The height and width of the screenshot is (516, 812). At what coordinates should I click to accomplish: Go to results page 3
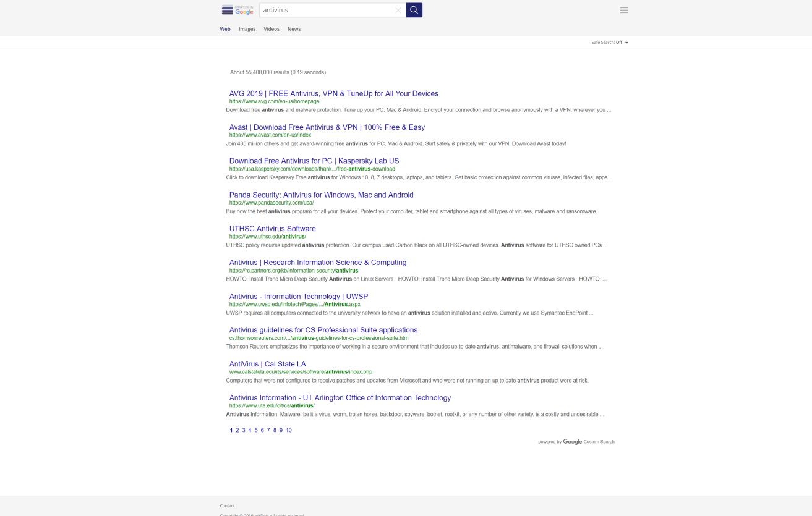244,430
